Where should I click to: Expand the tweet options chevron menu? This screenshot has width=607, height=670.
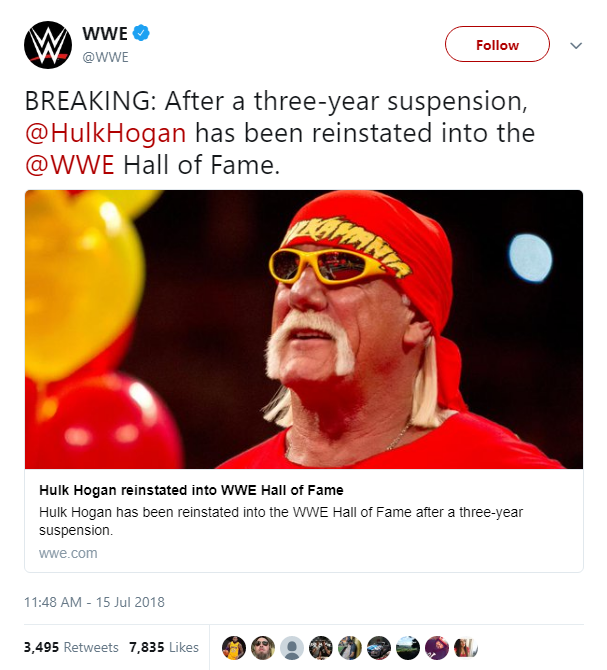click(576, 45)
